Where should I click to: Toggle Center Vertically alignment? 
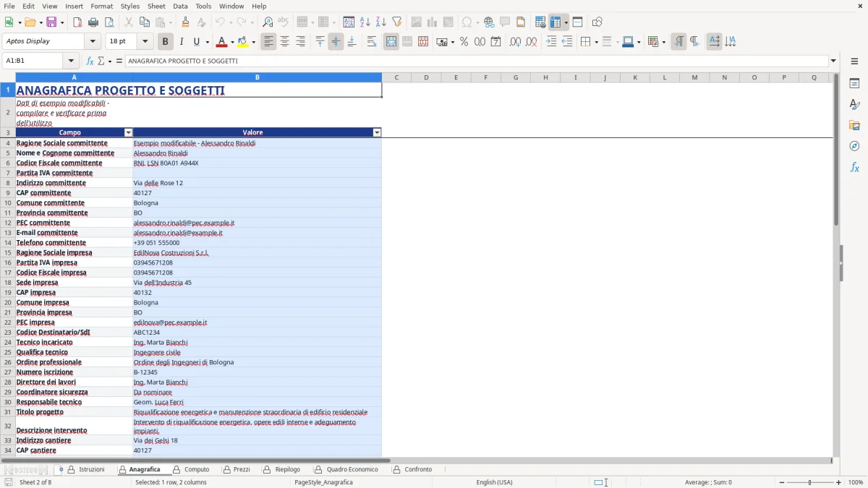tap(336, 42)
